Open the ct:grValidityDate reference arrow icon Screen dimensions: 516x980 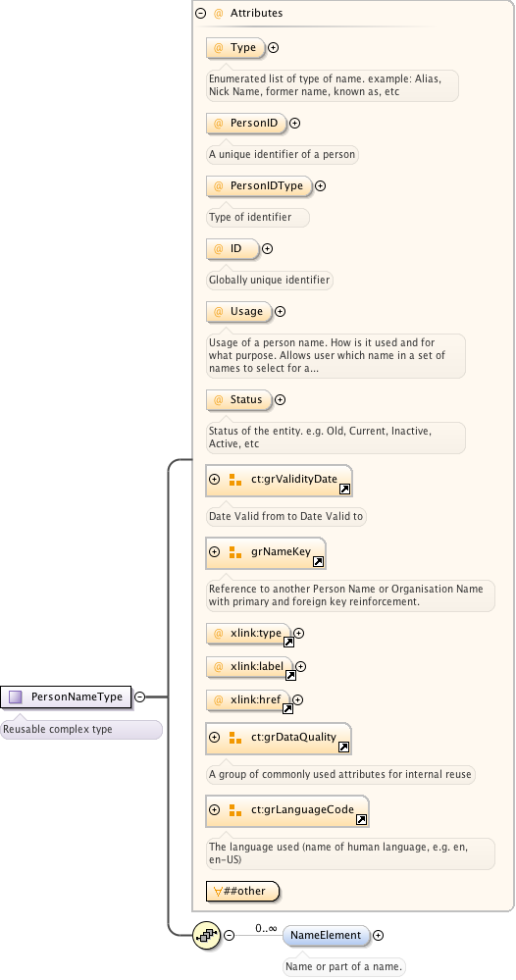[x=344, y=490]
